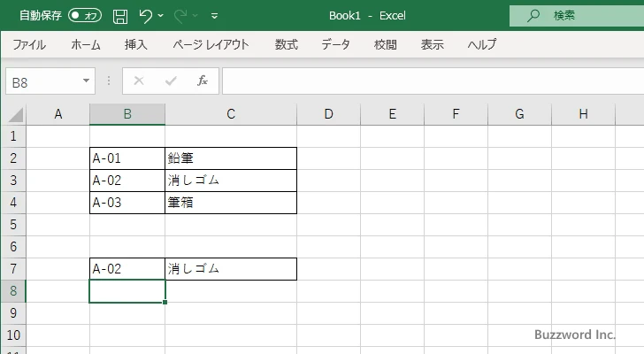Click the formula bar Enter checkmark icon
Image resolution: width=644 pixels, height=354 pixels.
click(x=171, y=81)
